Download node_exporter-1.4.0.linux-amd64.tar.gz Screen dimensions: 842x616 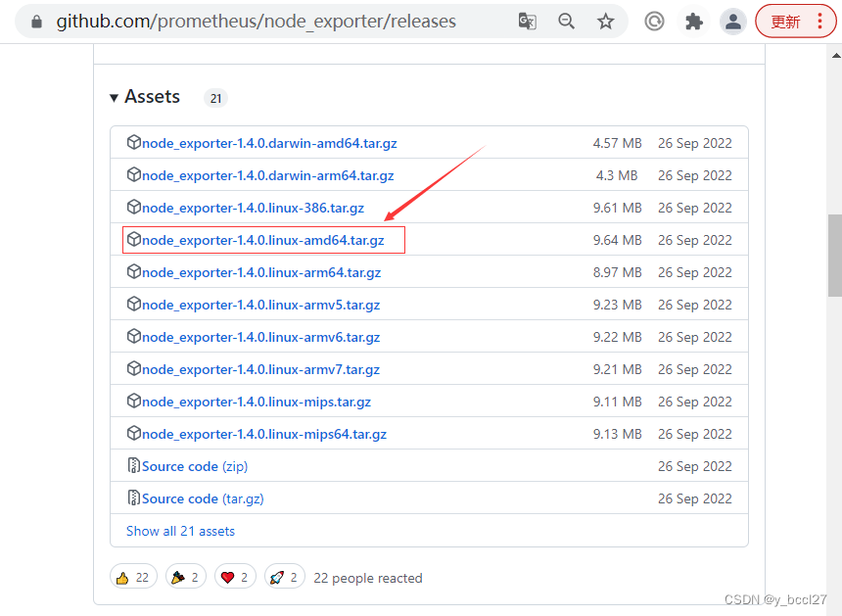pyautogui.click(x=262, y=240)
